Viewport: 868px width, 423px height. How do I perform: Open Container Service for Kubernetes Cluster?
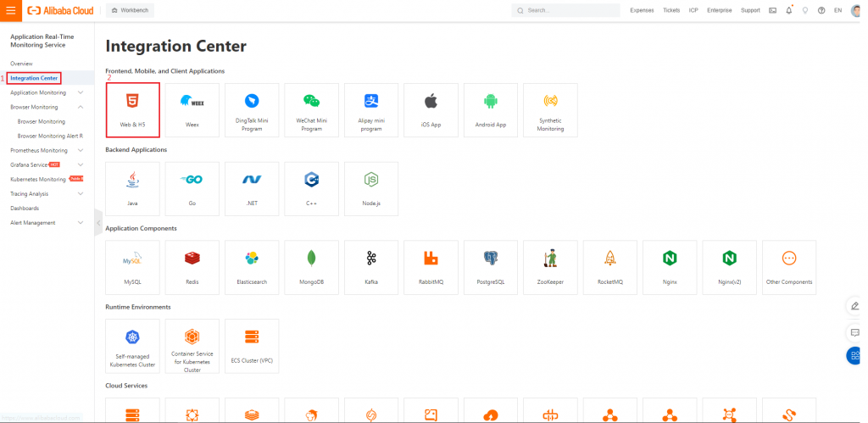click(x=192, y=346)
